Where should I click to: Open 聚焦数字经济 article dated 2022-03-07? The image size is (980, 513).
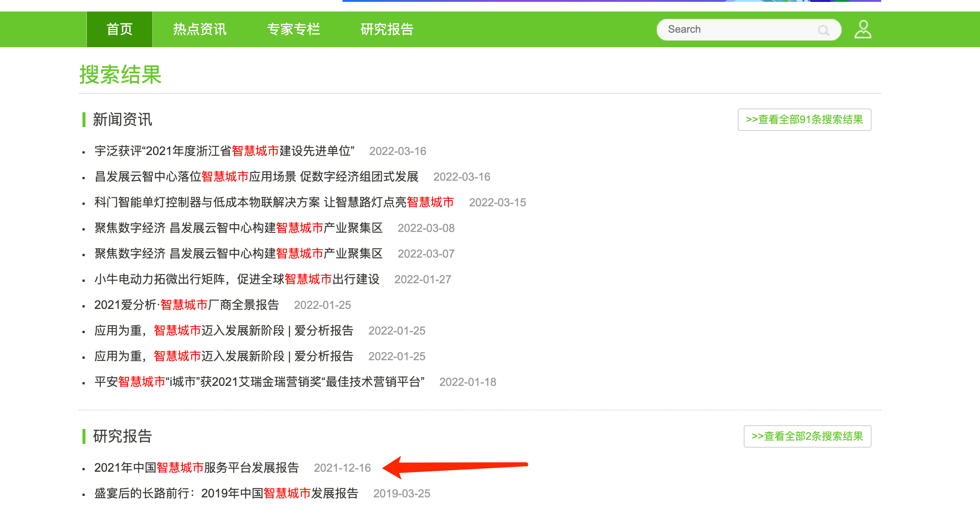(238, 254)
